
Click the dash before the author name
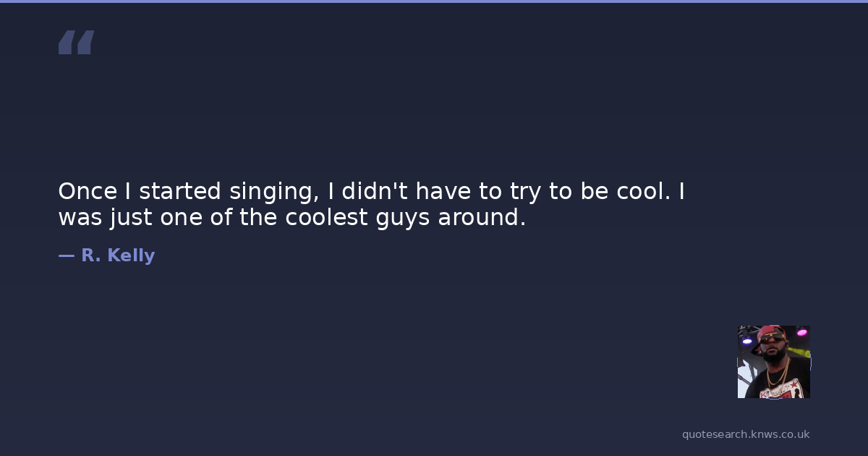click(66, 256)
